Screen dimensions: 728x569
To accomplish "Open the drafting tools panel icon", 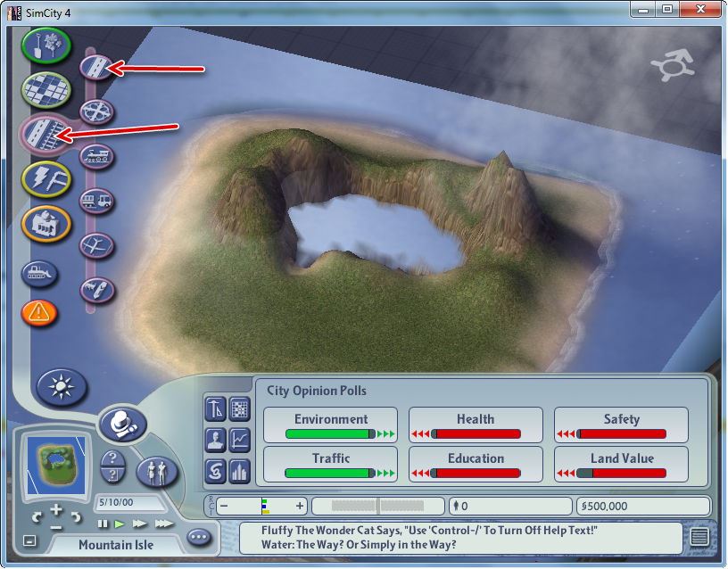I will (x=215, y=409).
